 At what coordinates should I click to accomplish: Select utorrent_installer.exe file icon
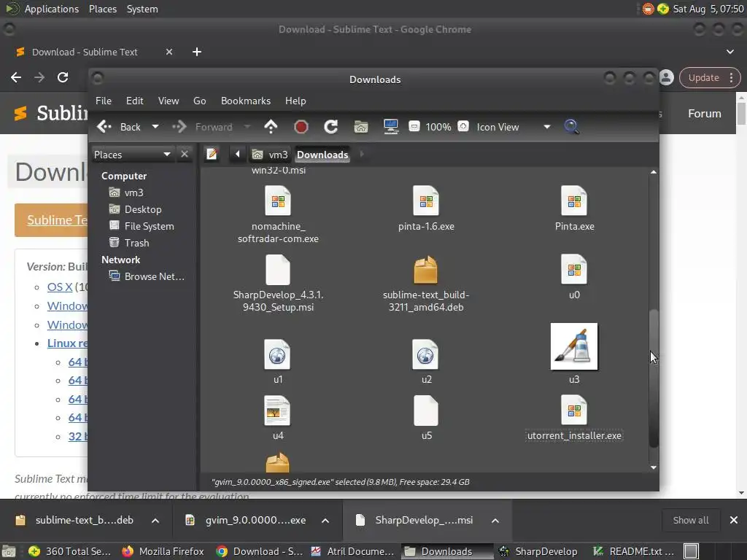pyautogui.click(x=574, y=411)
